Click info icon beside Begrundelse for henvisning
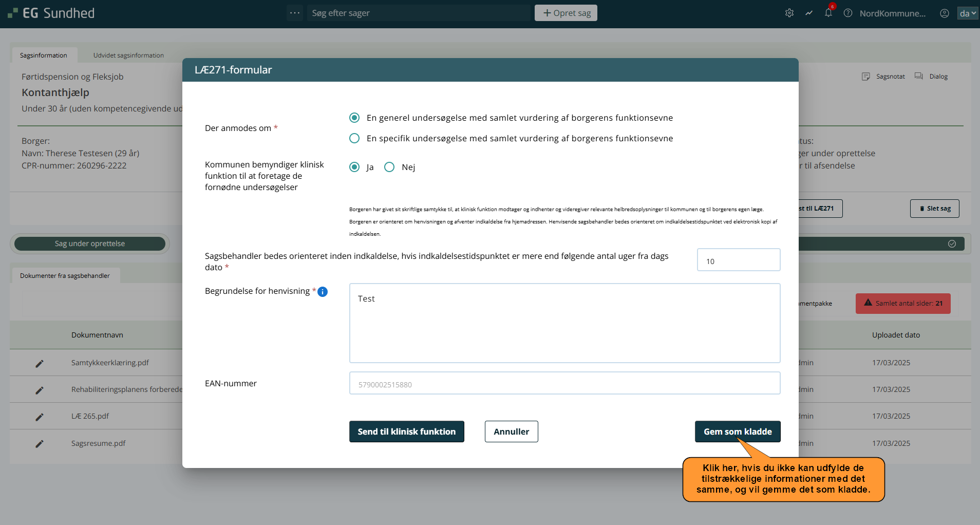Screen dimensions: 980x525 click(x=323, y=292)
